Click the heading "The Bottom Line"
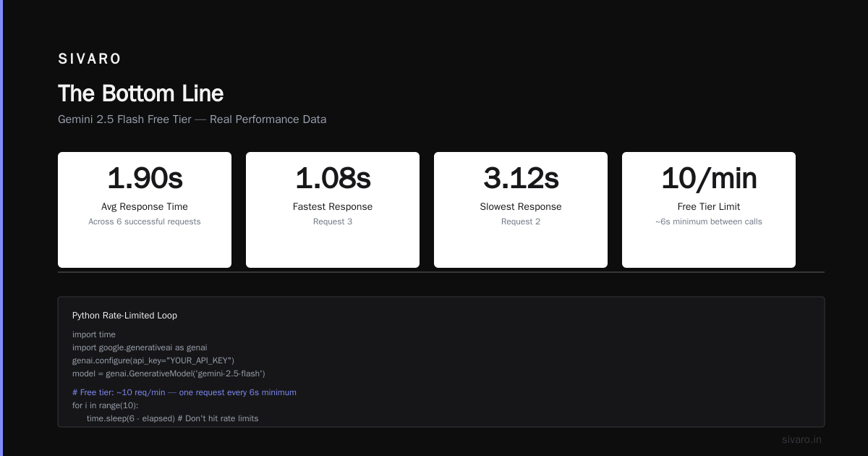 pyautogui.click(x=140, y=93)
